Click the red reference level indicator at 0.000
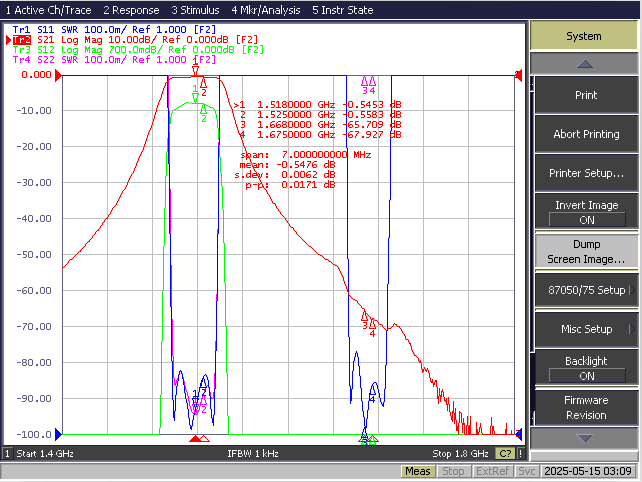642x482 pixels. coord(59,75)
